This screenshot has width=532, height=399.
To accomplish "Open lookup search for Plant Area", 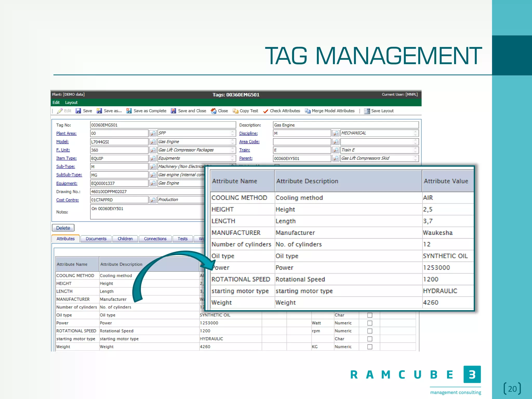I will (153, 133).
